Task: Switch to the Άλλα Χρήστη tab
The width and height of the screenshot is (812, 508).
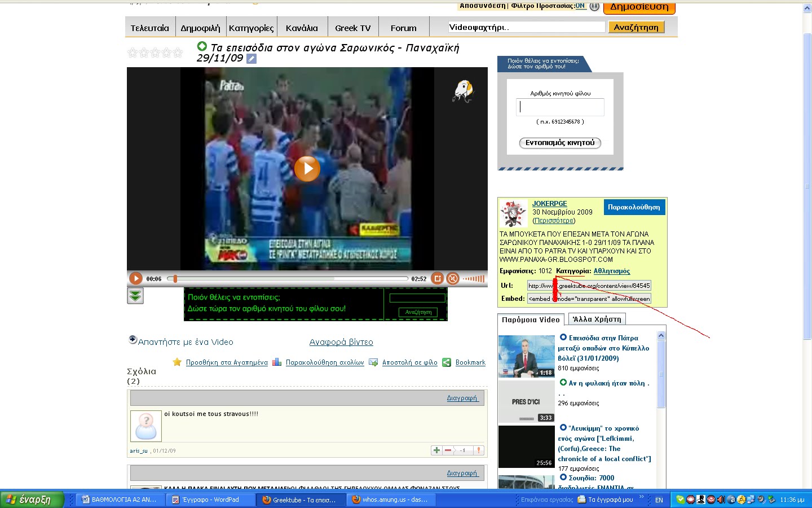Action: [x=597, y=319]
